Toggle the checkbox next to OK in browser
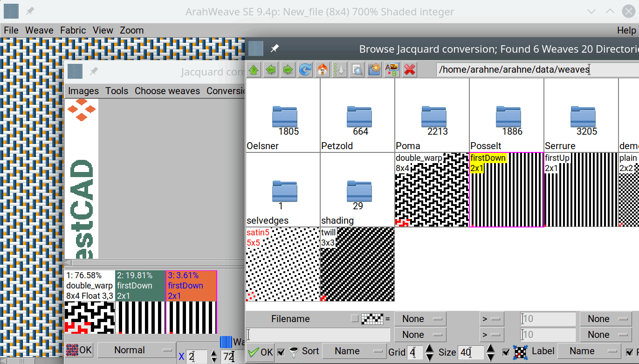Viewport: 639px width, 364px height. (281, 352)
